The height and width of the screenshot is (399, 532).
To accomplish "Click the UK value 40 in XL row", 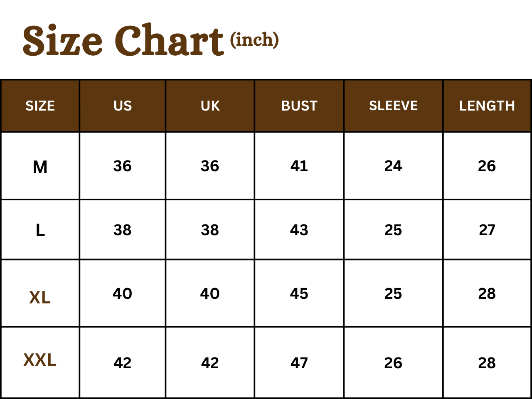I will point(210,294).
